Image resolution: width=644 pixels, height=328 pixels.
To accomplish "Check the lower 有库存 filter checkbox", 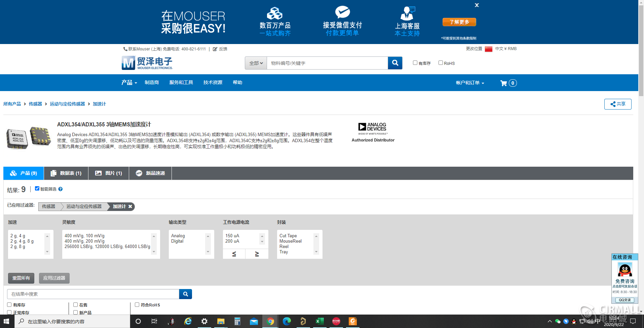I will [x=9, y=305].
